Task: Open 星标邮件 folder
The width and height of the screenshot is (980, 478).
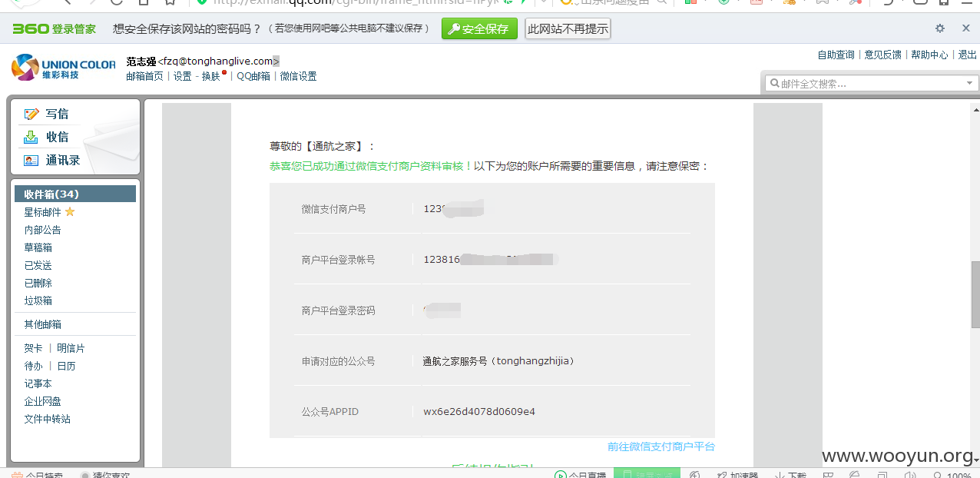Action: (x=42, y=212)
